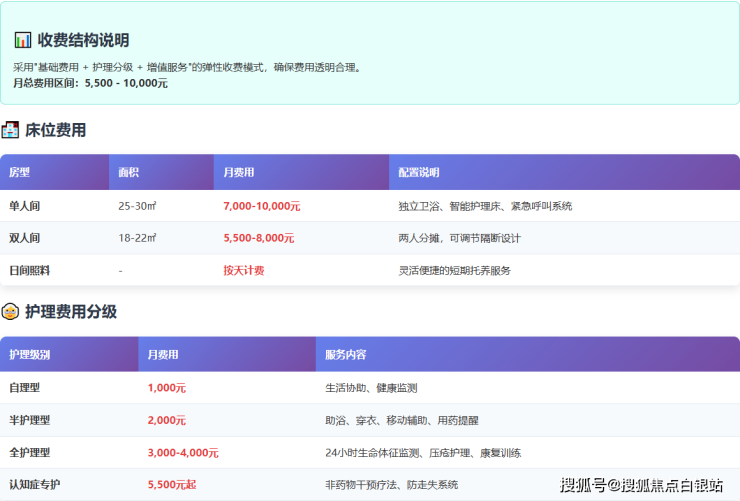Select the 配置说明 column header
This screenshot has width=740, height=501.
tap(418, 172)
